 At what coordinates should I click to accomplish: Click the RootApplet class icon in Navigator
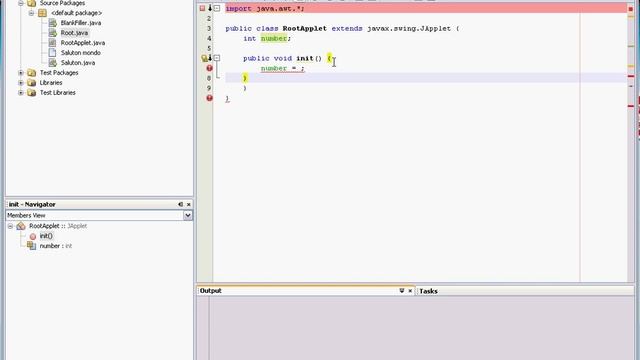tap(21, 226)
